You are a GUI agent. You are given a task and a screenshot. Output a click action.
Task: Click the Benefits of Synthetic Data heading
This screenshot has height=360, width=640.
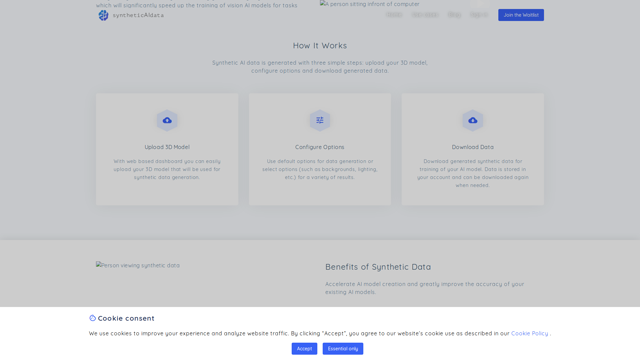coord(378,267)
